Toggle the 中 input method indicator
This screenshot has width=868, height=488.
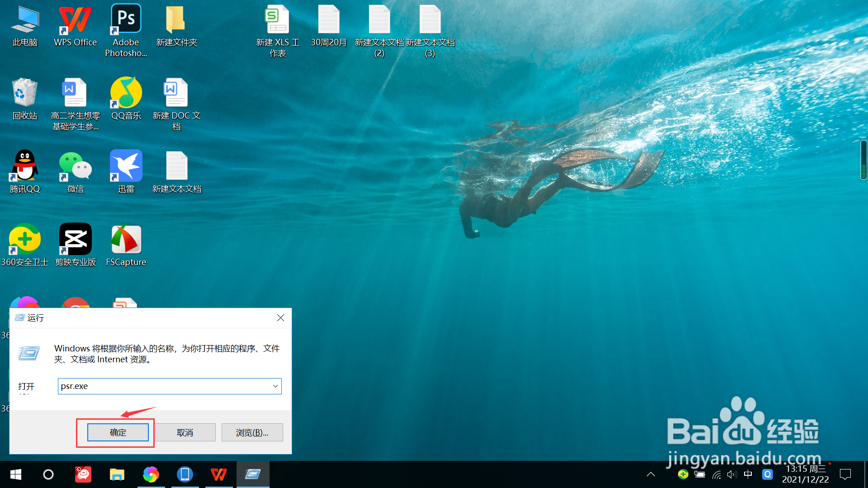[748, 474]
